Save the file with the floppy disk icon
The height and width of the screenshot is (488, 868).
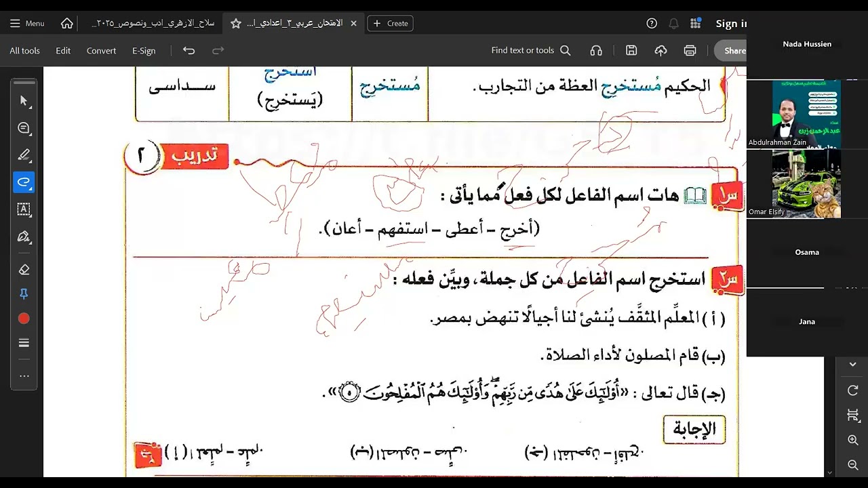click(x=631, y=50)
